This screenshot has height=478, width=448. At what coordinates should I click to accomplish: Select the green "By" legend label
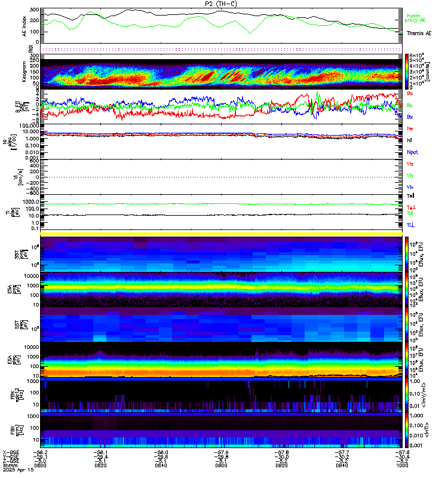410,105
